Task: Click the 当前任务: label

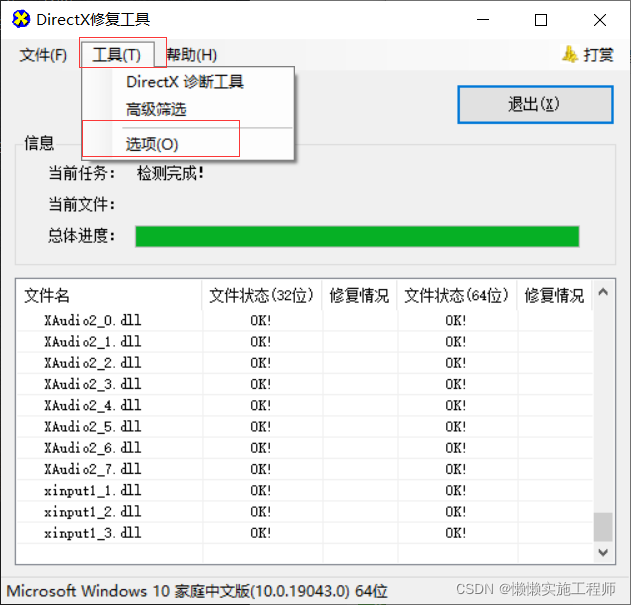Action: click(82, 173)
